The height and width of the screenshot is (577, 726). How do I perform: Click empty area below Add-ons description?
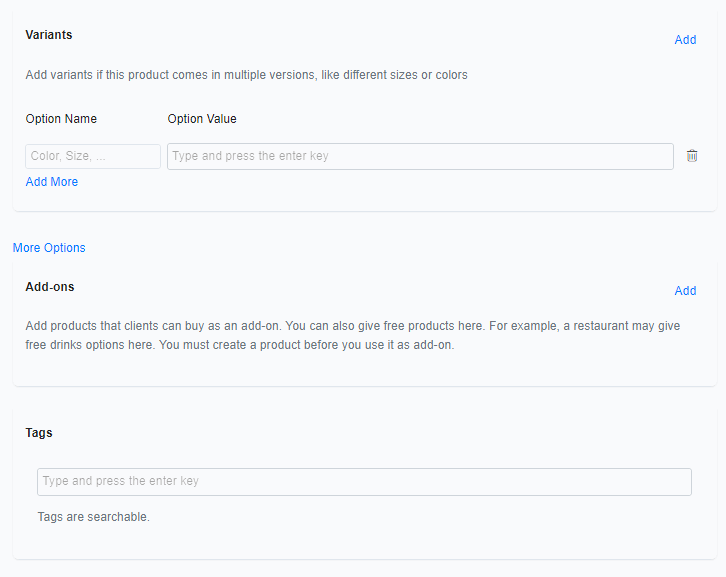click(x=360, y=368)
